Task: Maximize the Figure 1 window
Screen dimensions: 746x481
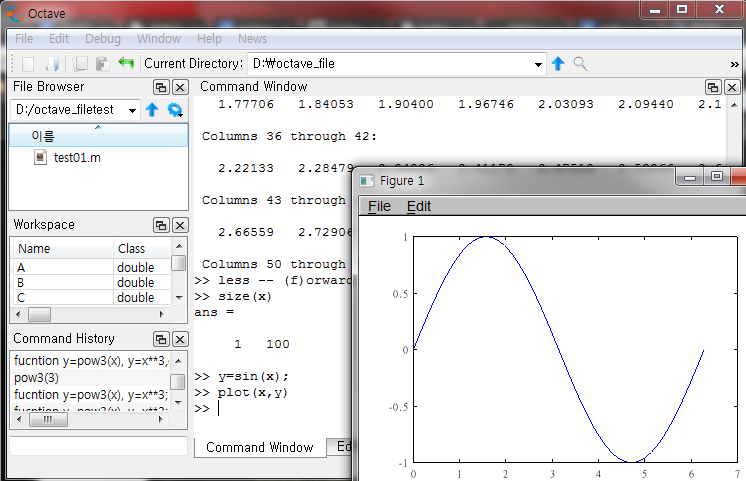Action: point(717,177)
